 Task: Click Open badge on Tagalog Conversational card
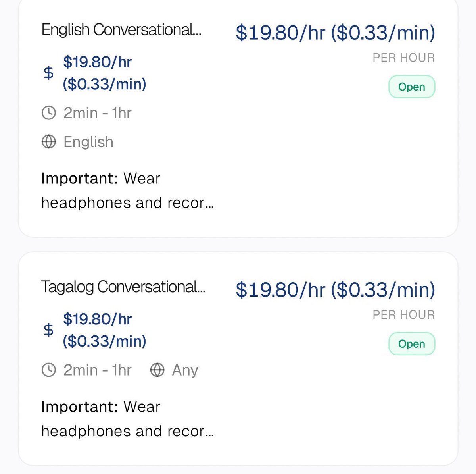point(411,344)
